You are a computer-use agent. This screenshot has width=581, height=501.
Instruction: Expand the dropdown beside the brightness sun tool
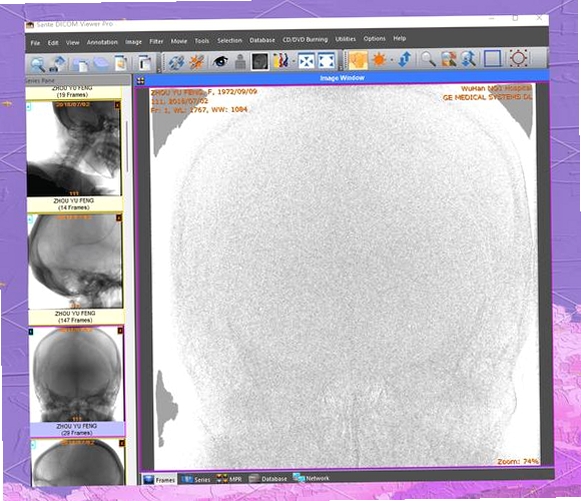click(x=392, y=59)
